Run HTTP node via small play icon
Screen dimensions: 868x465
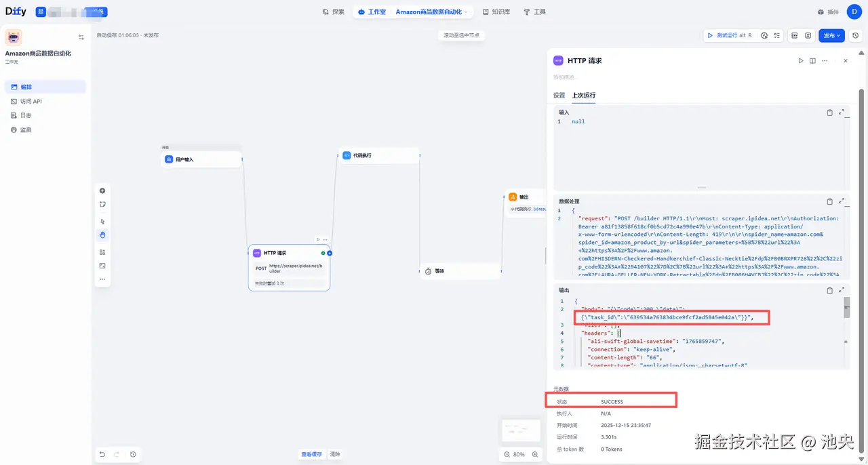[x=318, y=239]
